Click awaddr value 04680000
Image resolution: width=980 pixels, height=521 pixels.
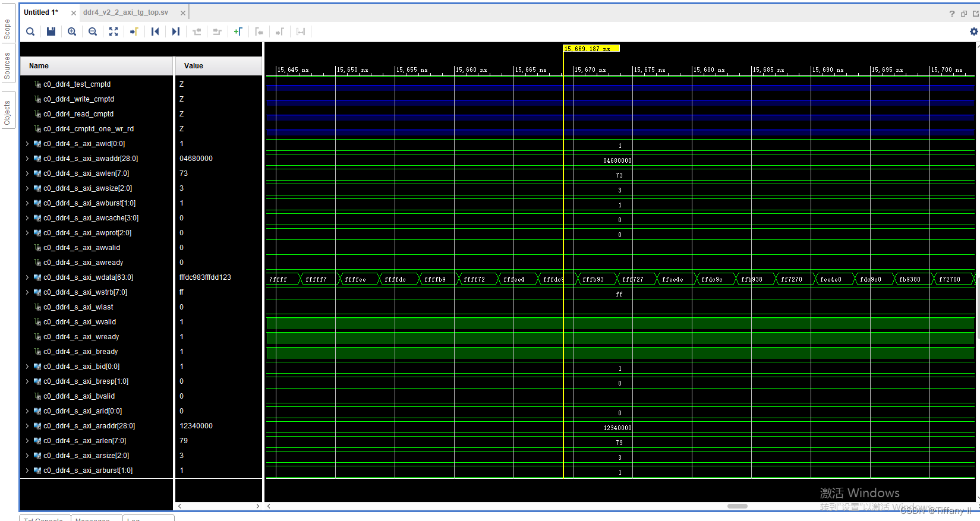(x=196, y=159)
